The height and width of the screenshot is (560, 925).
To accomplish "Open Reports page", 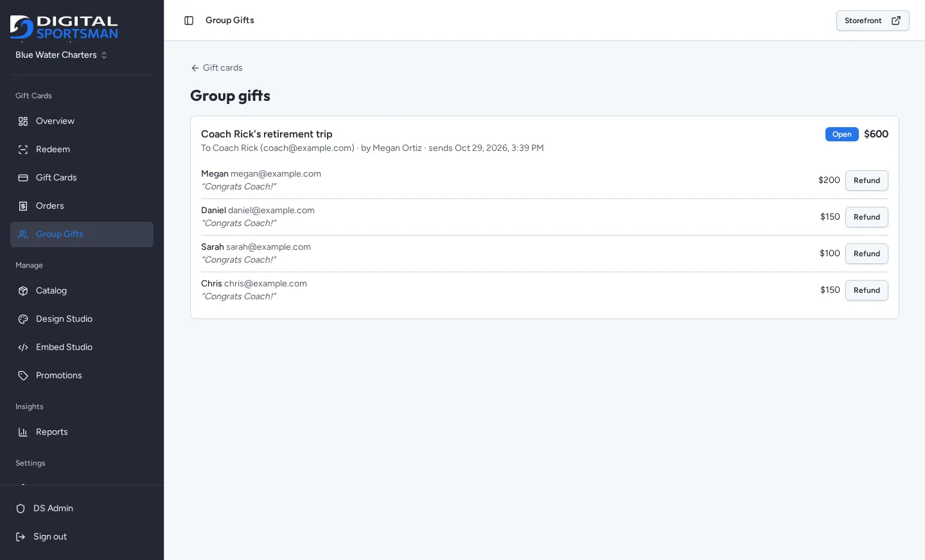I will 82,432.
